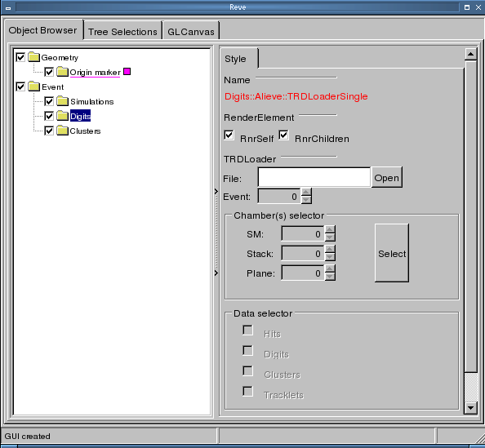Click the Origin marker folder icon

pyautogui.click(x=63, y=72)
